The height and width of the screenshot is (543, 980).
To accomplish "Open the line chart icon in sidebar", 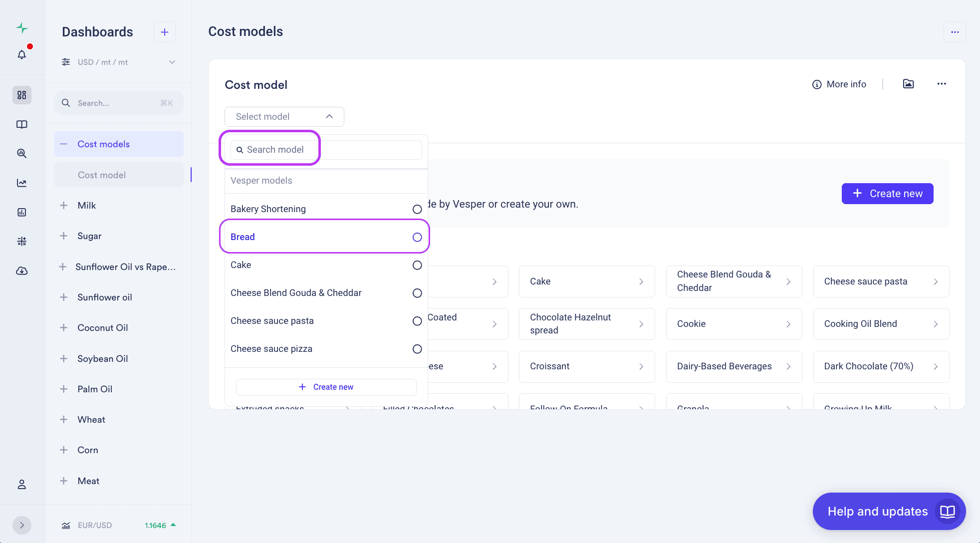I will point(22,183).
